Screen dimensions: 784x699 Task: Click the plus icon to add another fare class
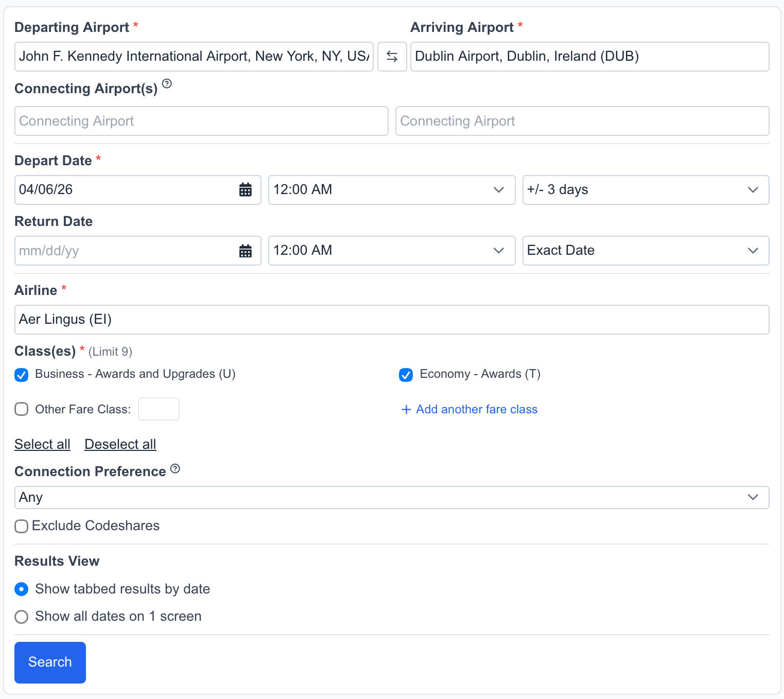406,409
